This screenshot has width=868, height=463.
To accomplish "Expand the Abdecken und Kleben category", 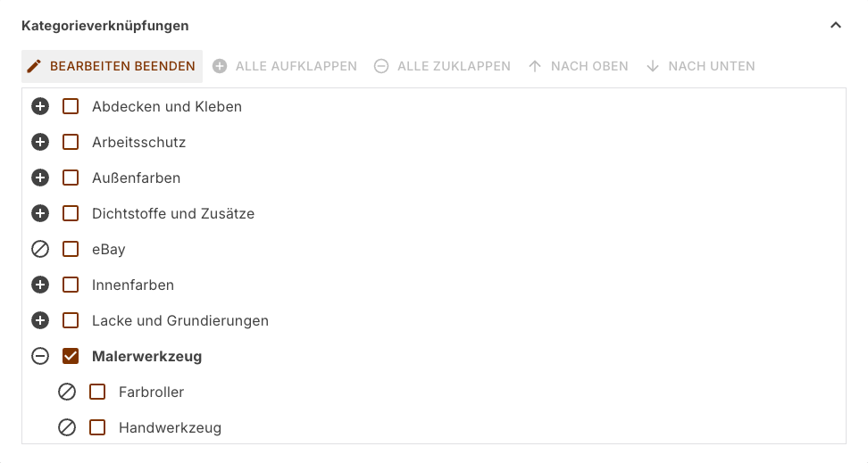I will (x=40, y=107).
